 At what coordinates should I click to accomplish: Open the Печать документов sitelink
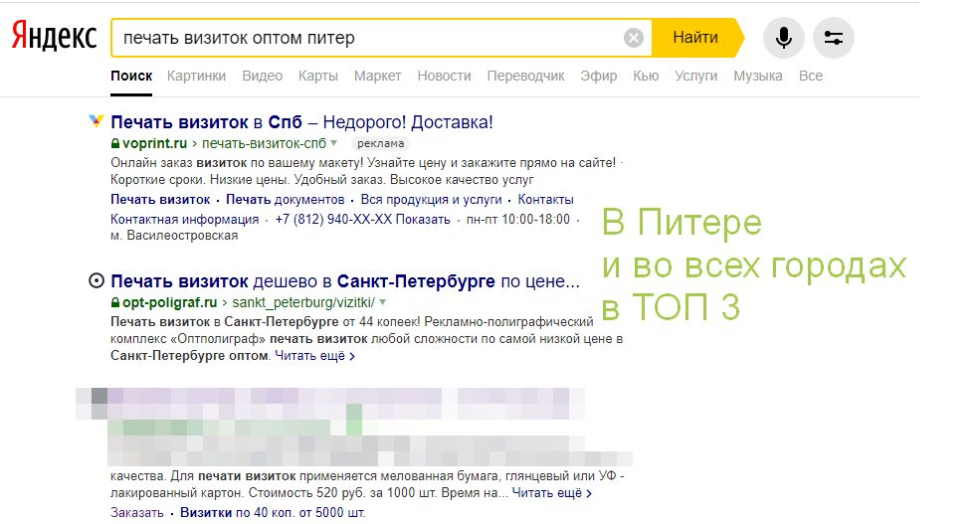click(285, 199)
